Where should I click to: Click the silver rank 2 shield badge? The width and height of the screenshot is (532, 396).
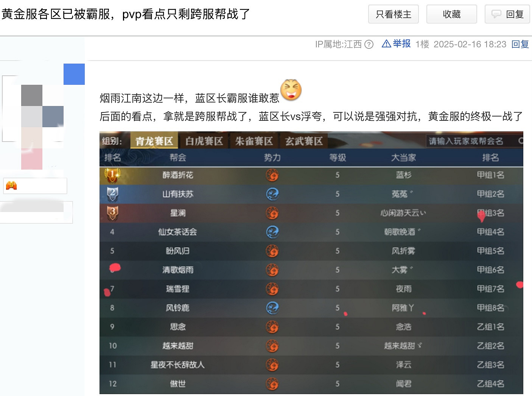(x=112, y=194)
